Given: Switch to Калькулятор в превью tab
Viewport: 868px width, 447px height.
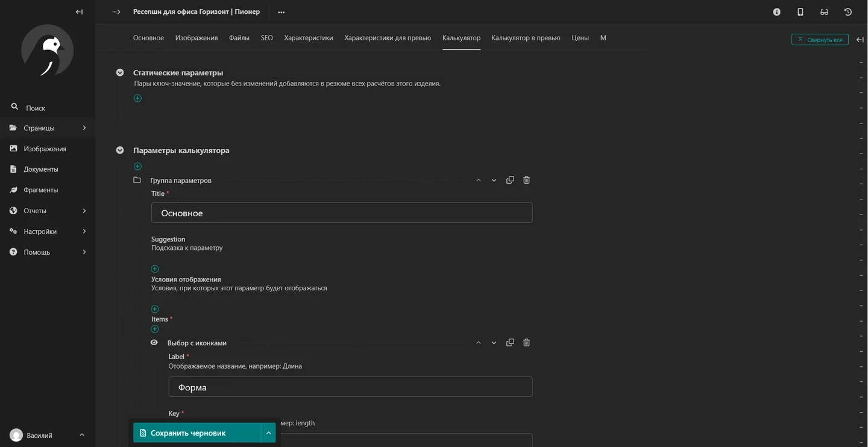Looking at the screenshot, I should click(x=526, y=38).
